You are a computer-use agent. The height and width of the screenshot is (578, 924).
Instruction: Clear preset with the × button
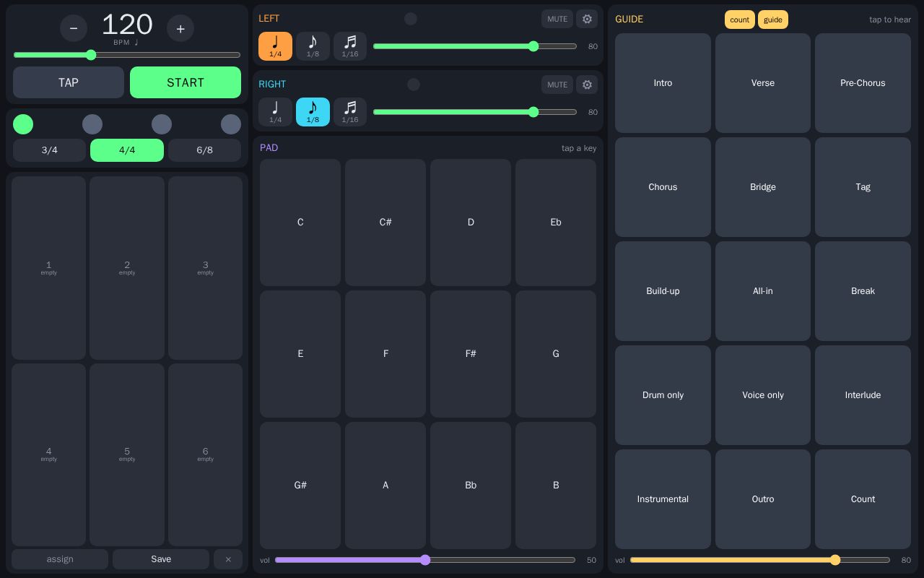coord(228,559)
